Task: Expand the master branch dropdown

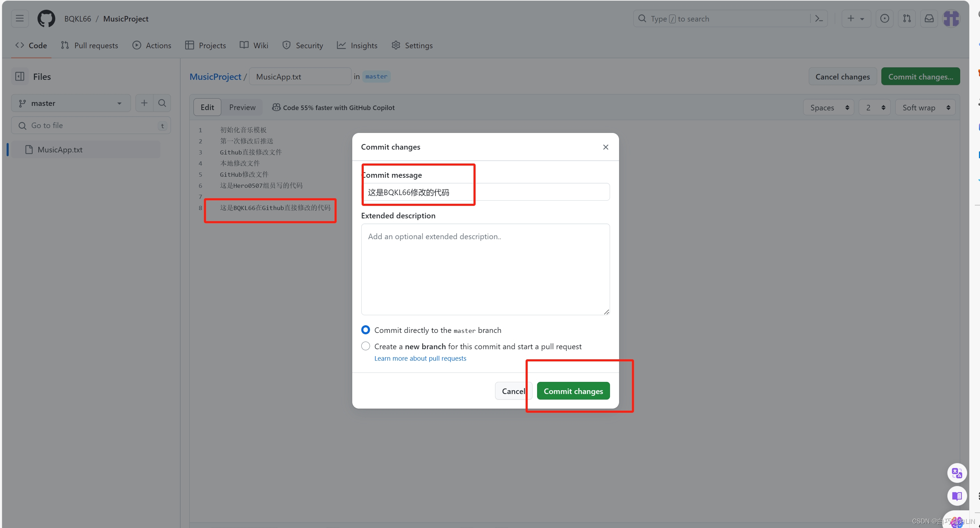Action: (x=71, y=103)
